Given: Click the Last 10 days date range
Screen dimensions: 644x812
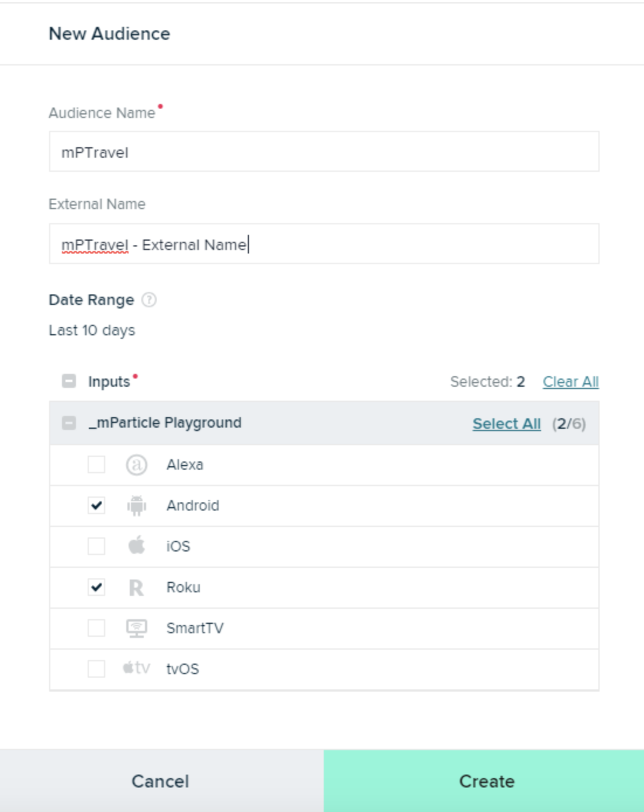Looking at the screenshot, I should coord(92,331).
